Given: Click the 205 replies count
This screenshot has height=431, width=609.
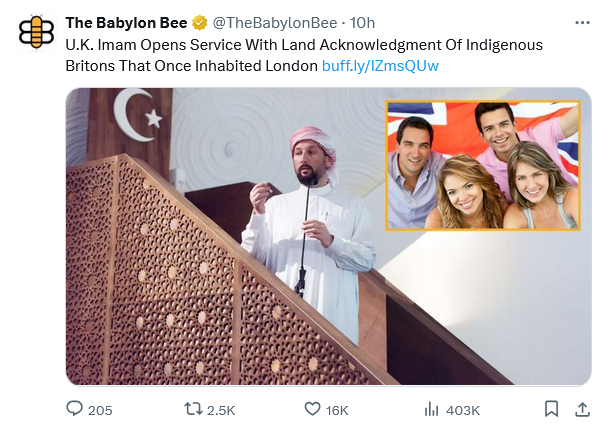Looking at the screenshot, I should click(x=100, y=410).
